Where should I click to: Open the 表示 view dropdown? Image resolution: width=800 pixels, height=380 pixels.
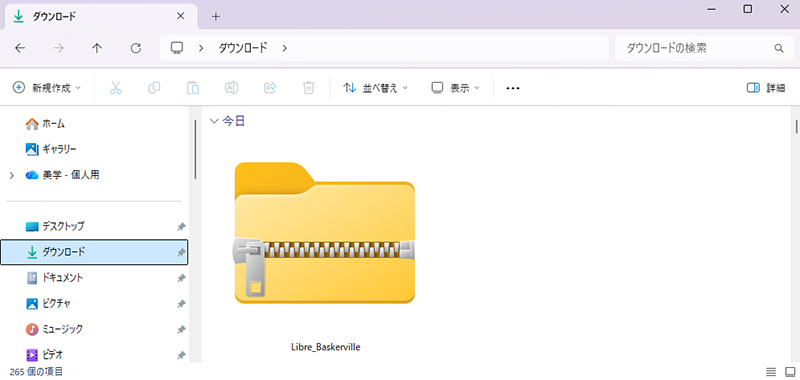pyautogui.click(x=456, y=88)
